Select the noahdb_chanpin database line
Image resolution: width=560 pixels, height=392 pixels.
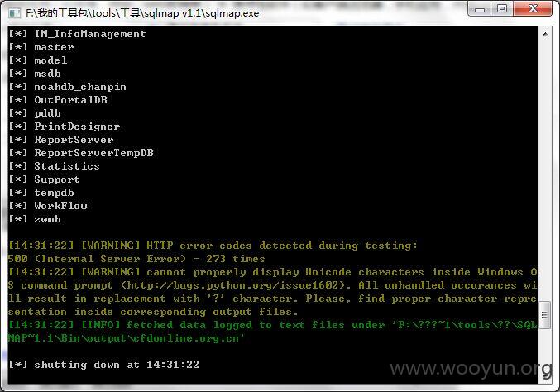pyautogui.click(x=67, y=87)
